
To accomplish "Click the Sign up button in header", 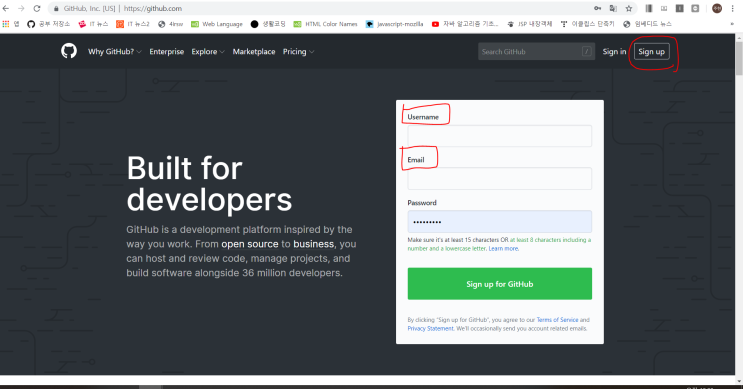I will tap(652, 52).
